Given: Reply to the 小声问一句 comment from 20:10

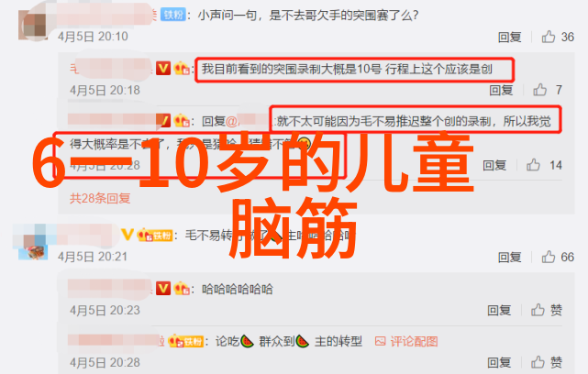Looking at the screenshot, I should [509, 37].
